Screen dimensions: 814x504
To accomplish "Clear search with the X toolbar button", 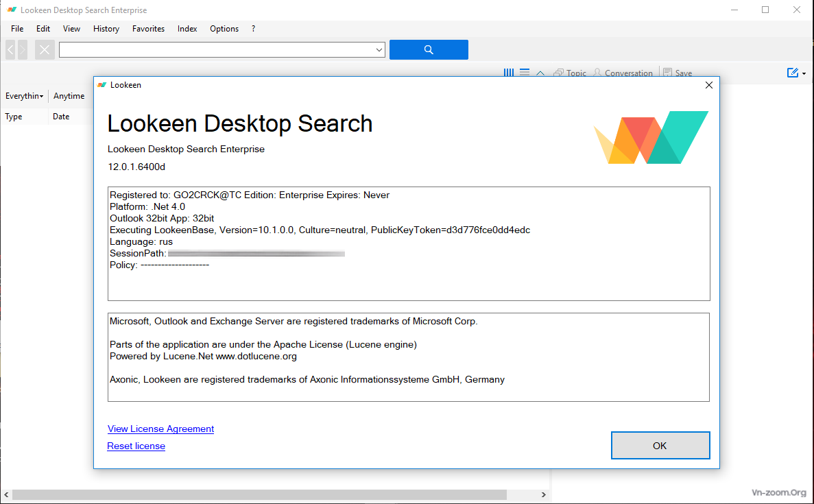I will pyautogui.click(x=45, y=50).
